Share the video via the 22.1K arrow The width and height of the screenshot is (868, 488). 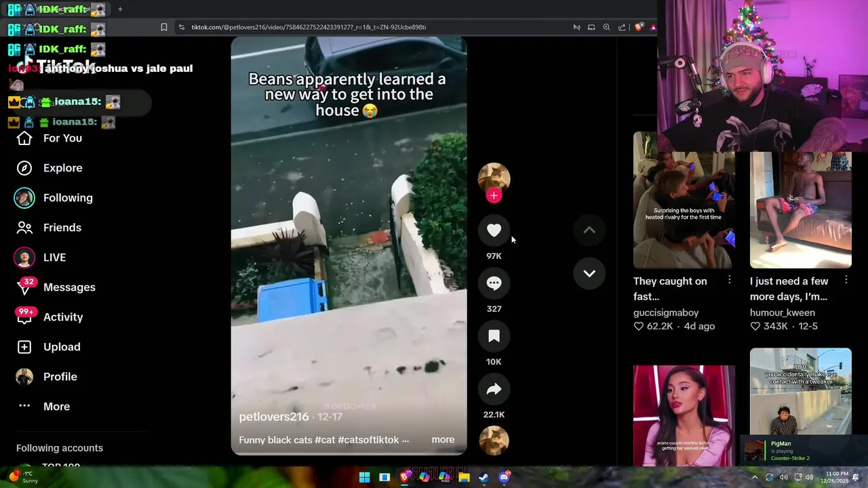(x=494, y=389)
